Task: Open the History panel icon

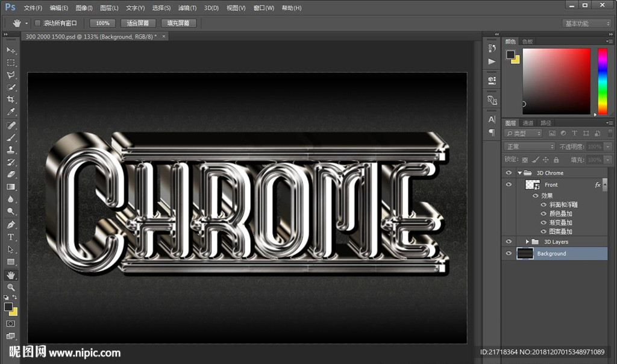Action: (x=492, y=48)
